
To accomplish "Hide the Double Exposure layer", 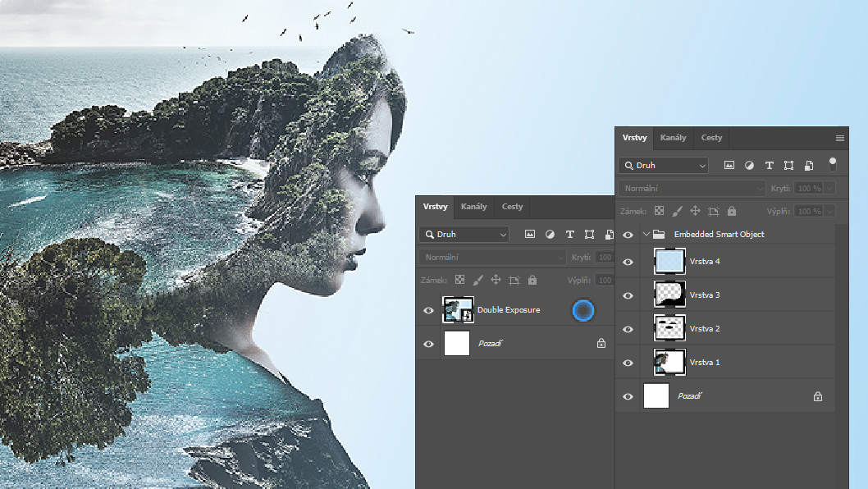I will 428,310.
